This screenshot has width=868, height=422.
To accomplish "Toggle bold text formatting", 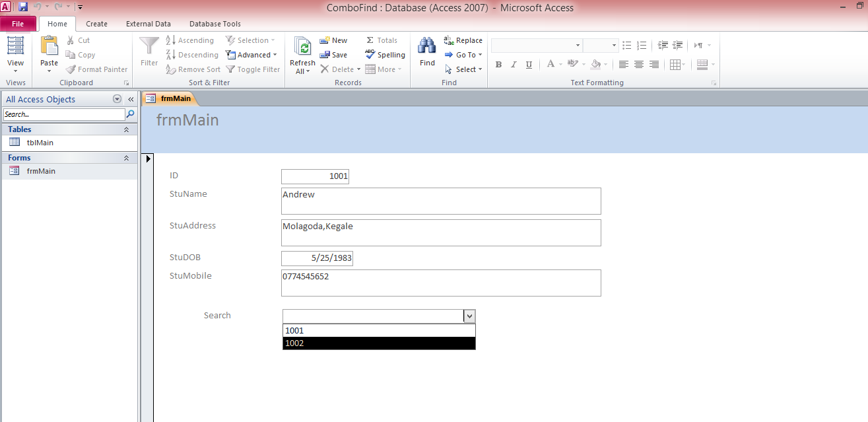I will click(x=498, y=64).
